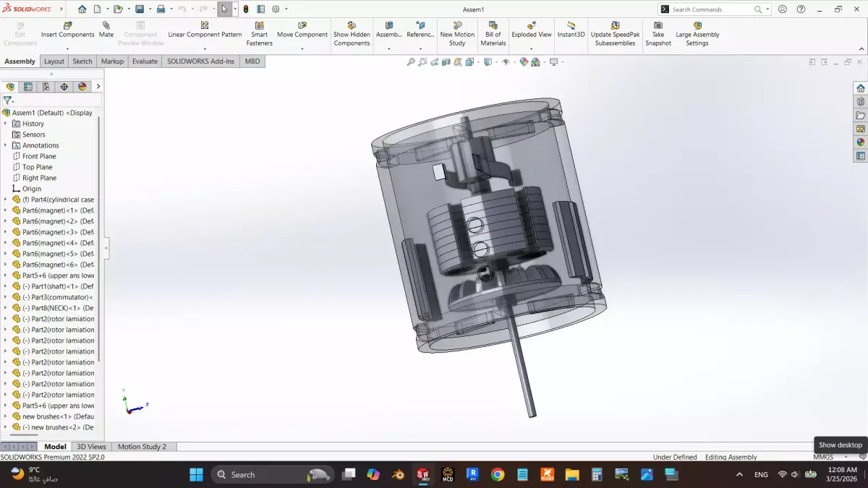Image resolution: width=868 pixels, height=488 pixels.
Task: Open Display Style icon in view toolbar
Action: coord(488,62)
